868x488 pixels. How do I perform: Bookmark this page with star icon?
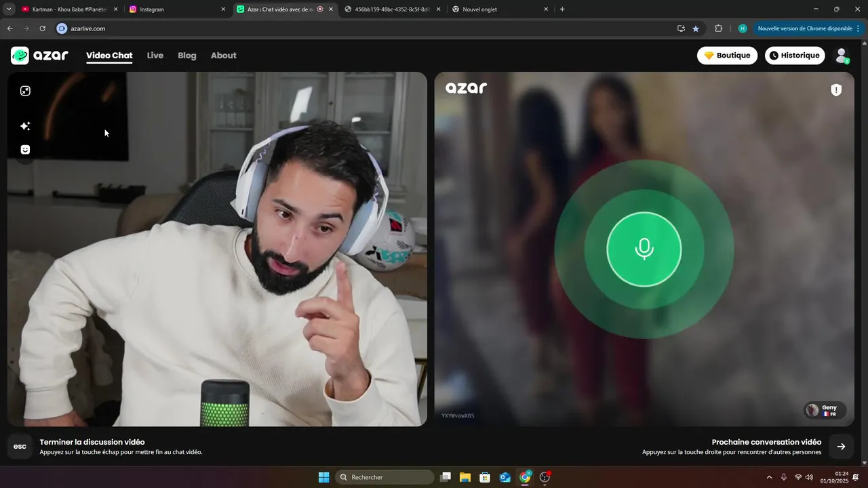click(696, 28)
